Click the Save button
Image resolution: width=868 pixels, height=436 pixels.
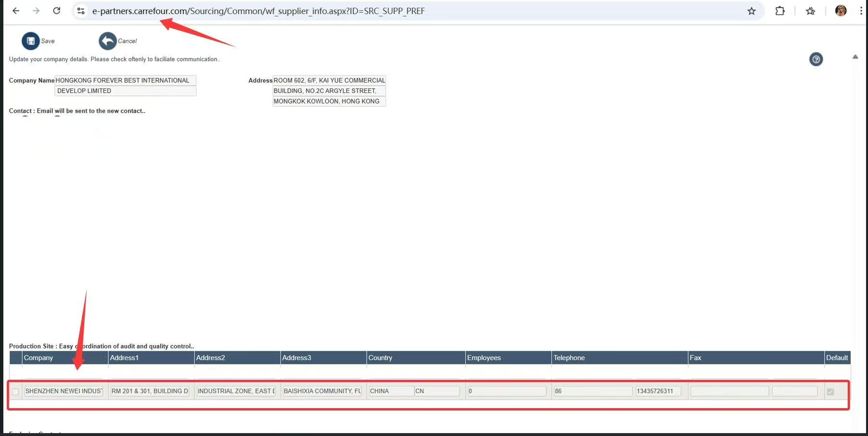[x=38, y=41]
